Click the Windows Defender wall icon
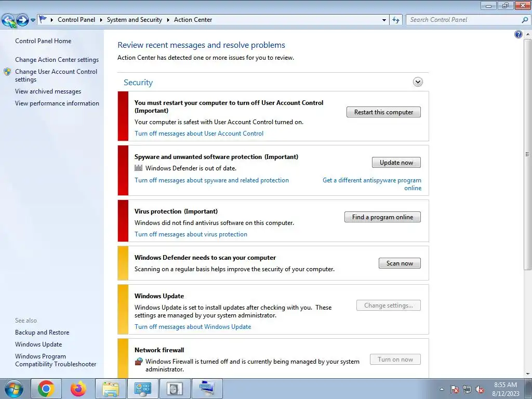This screenshot has width=532, height=399. (x=138, y=168)
